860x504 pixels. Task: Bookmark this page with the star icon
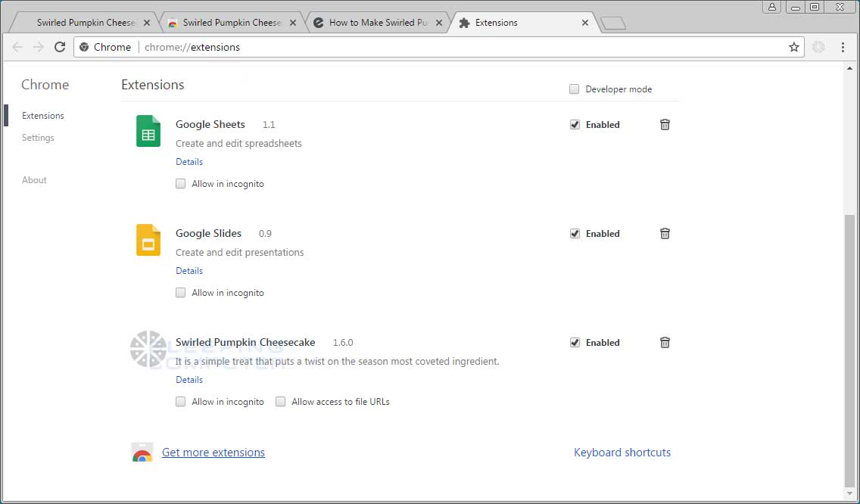click(x=793, y=47)
